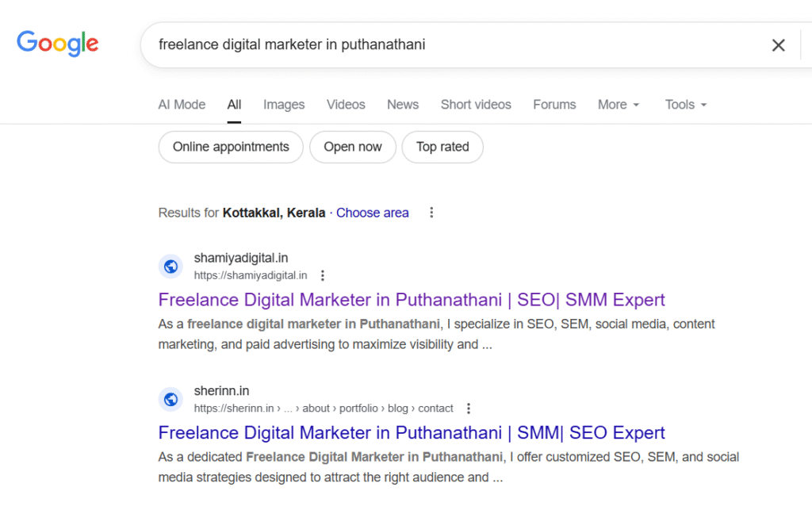Switch to the AI Mode tab

coord(182,105)
